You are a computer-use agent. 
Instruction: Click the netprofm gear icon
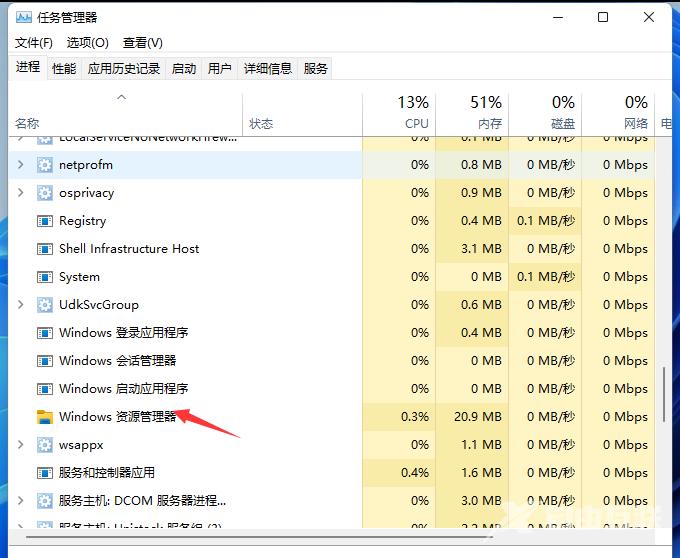pos(45,165)
